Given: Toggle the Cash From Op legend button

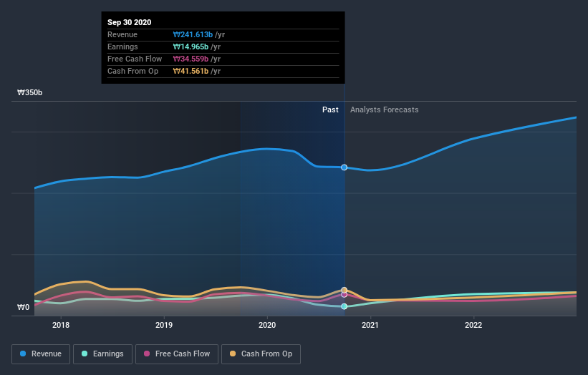Looking at the screenshot, I should [261, 354].
